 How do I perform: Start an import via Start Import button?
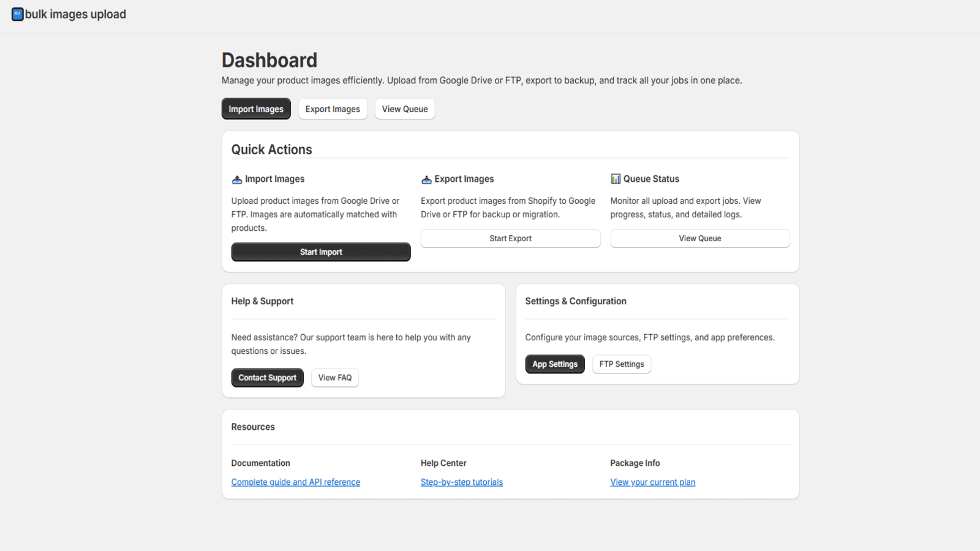[321, 252]
